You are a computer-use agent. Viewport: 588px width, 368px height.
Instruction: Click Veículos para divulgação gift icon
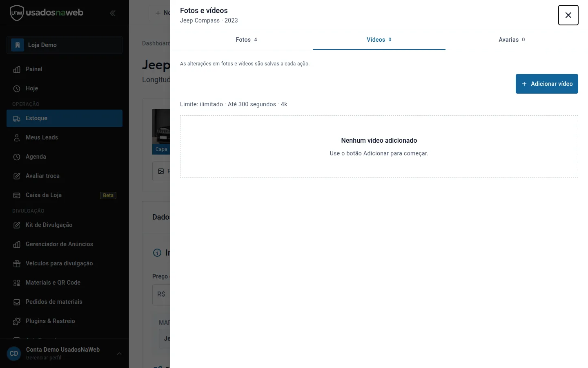[17, 264]
